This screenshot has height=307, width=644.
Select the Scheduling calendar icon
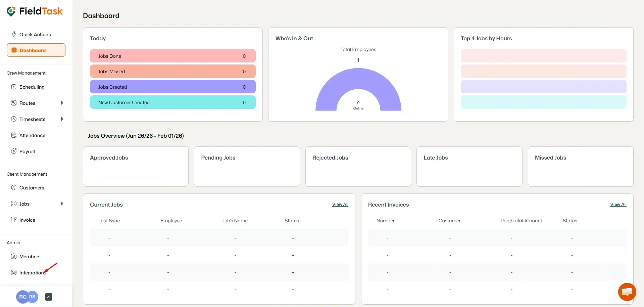point(13,87)
